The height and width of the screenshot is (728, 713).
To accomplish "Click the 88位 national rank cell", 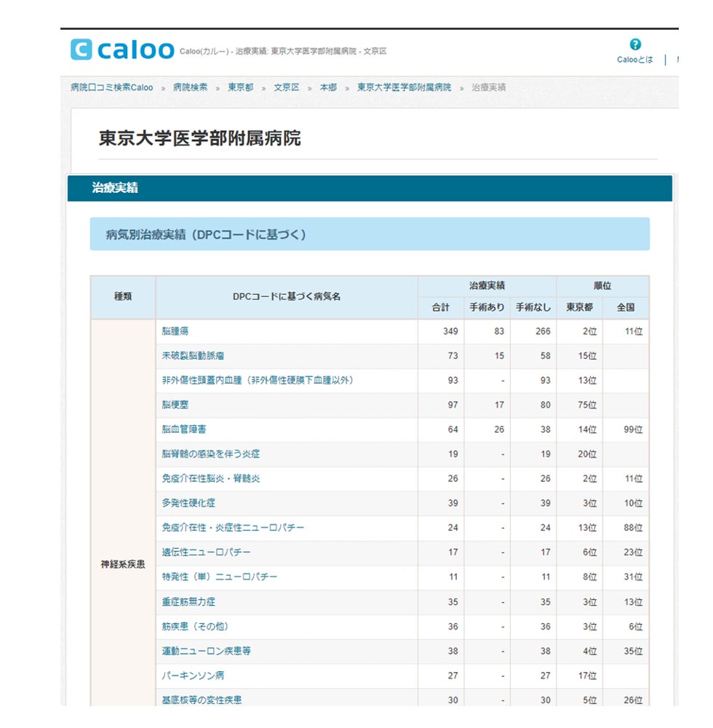I will [x=633, y=528].
